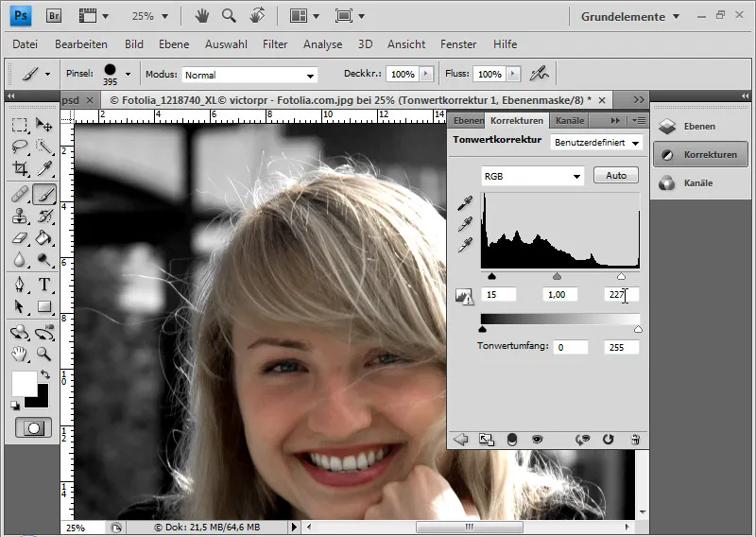Click the foreground color swatch
The image size is (756, 537).
pos(24,383)
